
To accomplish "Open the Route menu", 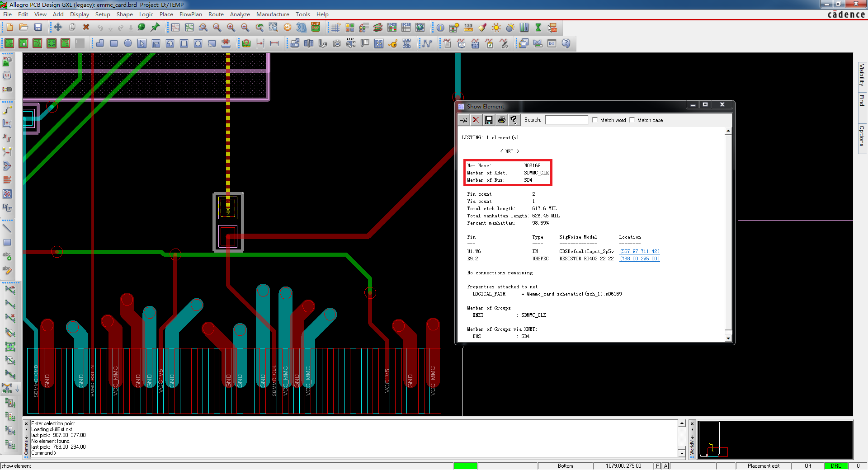I will [x=216, y=14].
